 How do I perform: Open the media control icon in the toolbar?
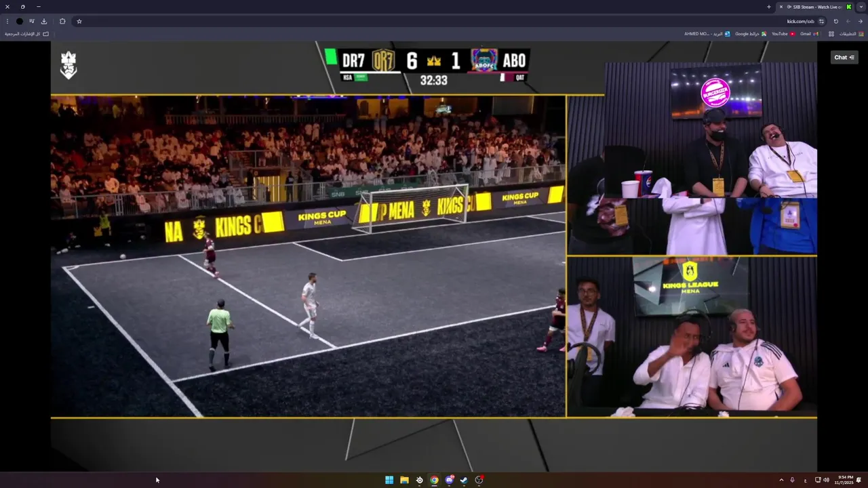click(32, 21)
